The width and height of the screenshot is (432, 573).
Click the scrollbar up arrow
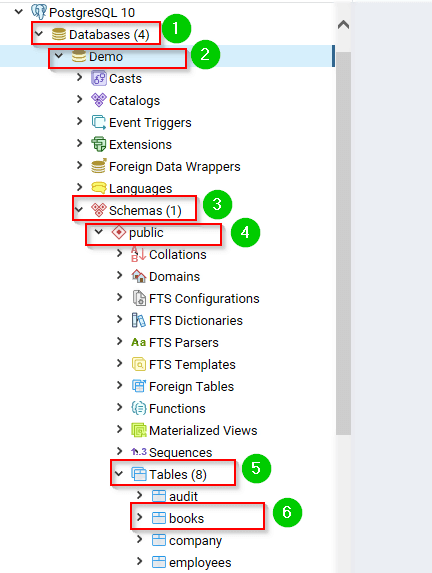tap(343, 25)
